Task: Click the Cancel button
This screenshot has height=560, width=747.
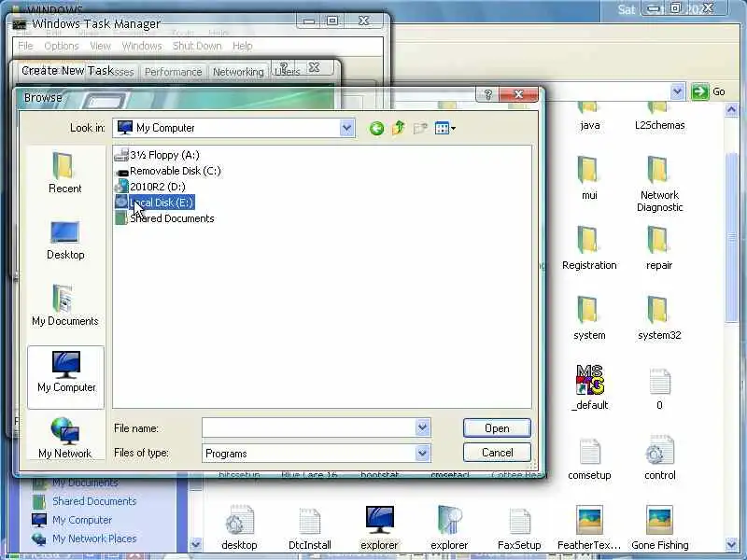Action: click(x=497, y=453)
